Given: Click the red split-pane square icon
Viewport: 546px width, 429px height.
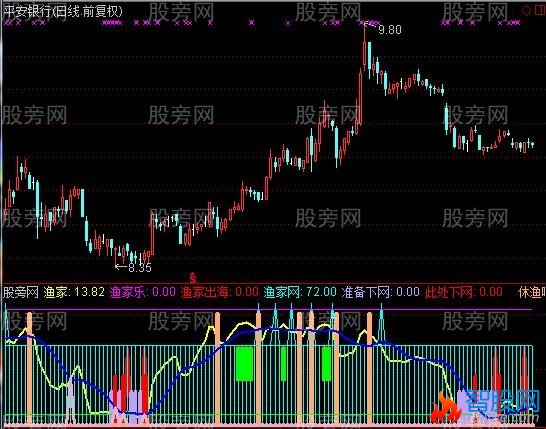Looking at the screenshot, I should click(x=539, y=10).
